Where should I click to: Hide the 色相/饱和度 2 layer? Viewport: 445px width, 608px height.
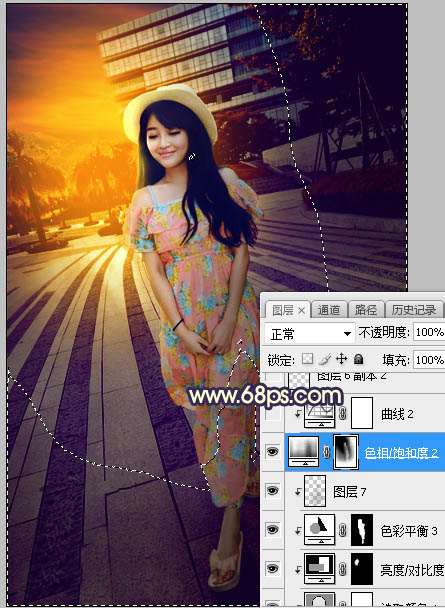point(273,452)
